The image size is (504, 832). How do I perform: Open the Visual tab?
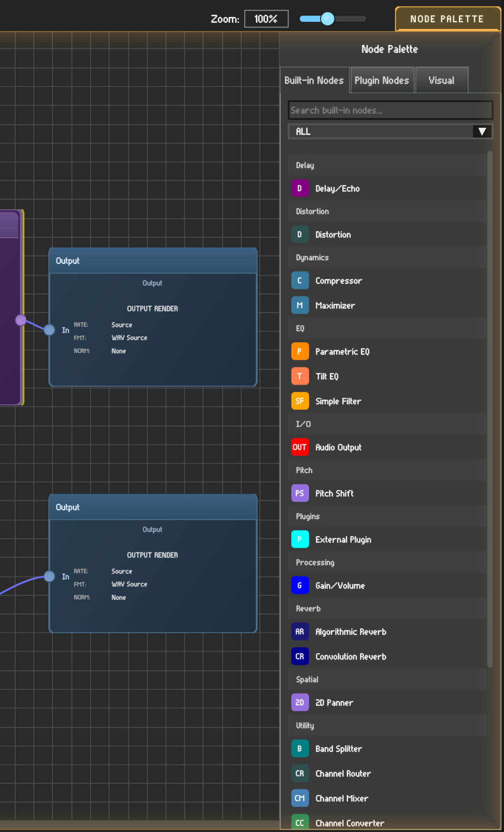tap(441, 80)
